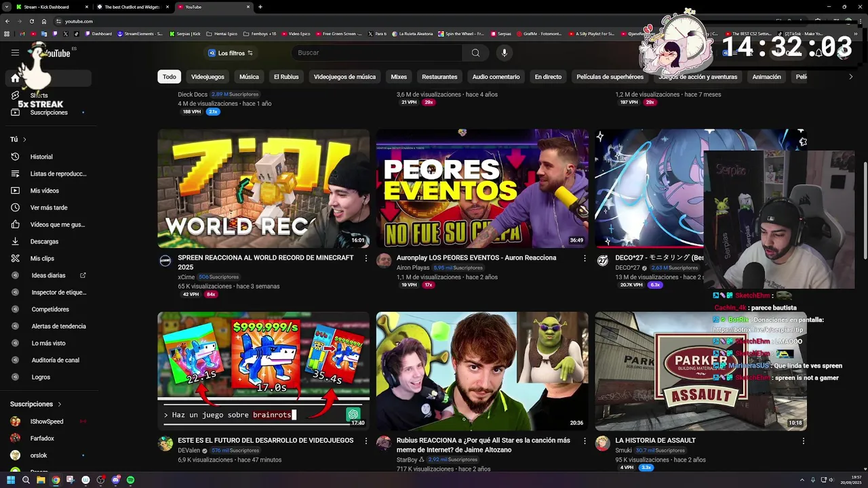Open Farfadox subscription channel
This screenshot has width=868, height=488.
[47, 439]
